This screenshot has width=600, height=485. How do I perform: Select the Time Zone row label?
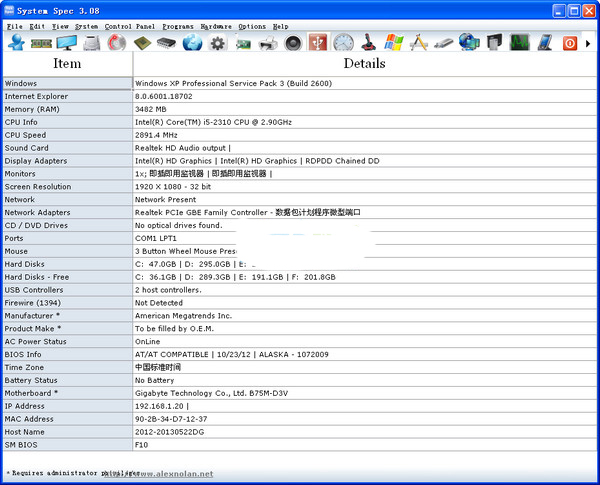click(x=68, y=367)
